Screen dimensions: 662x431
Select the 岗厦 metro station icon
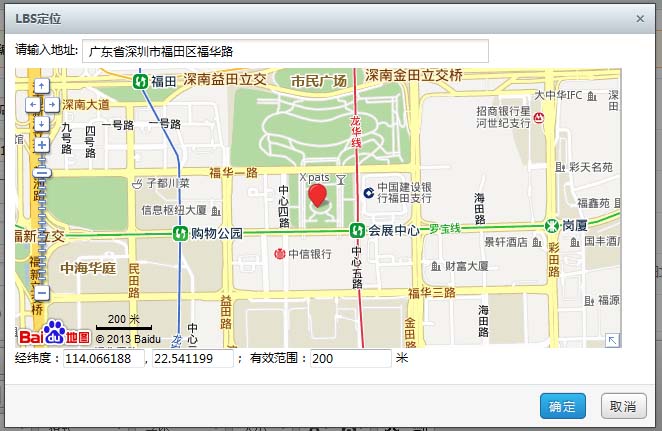click(x=551, y=226)
